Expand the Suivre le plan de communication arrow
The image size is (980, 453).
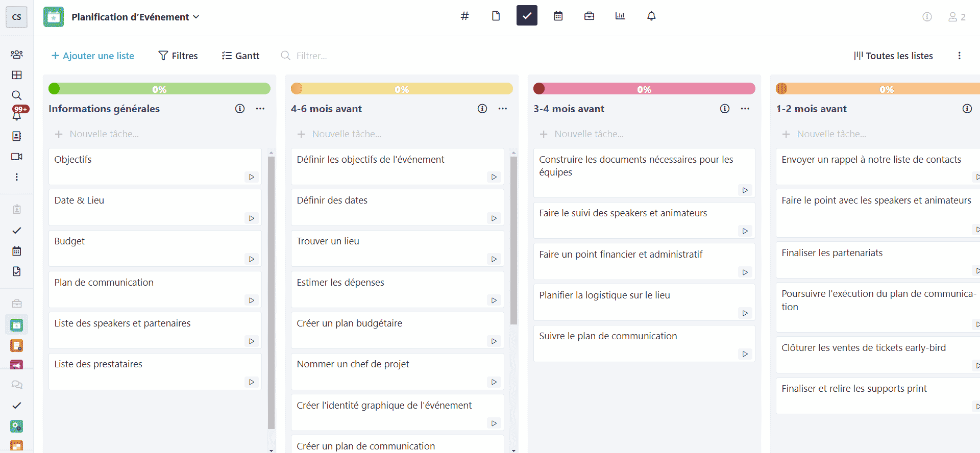click(x=745, y=354)
